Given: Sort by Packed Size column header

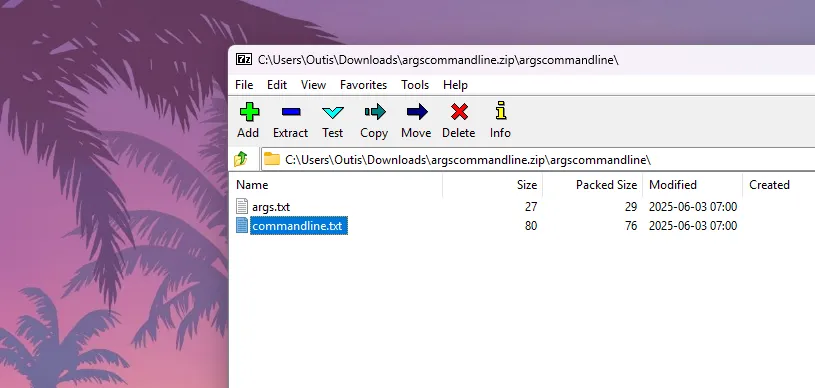Looking at the screenshot, I should point(593,185).
